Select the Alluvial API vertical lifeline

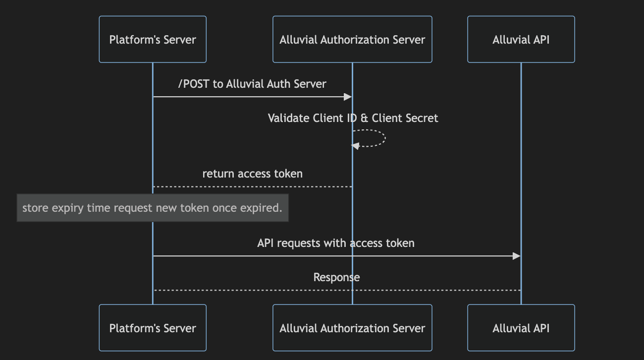(521, 149)
